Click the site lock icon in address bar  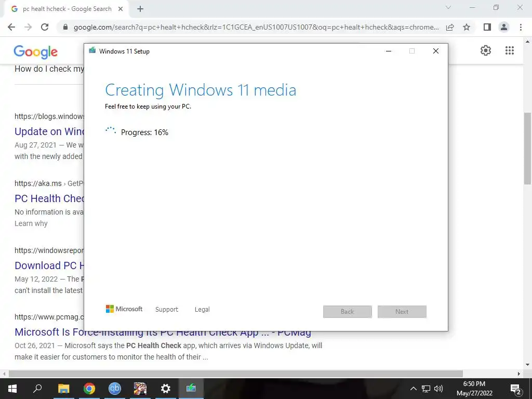65,27
